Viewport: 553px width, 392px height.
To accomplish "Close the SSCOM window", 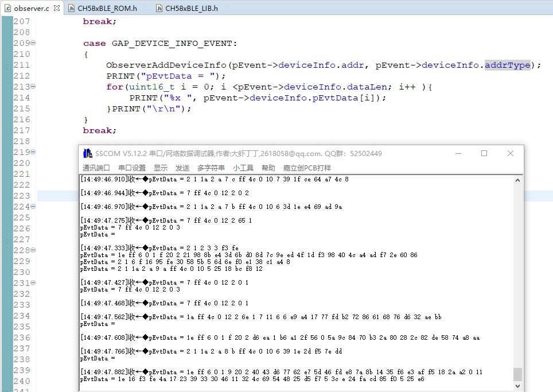I will point(510,153).
